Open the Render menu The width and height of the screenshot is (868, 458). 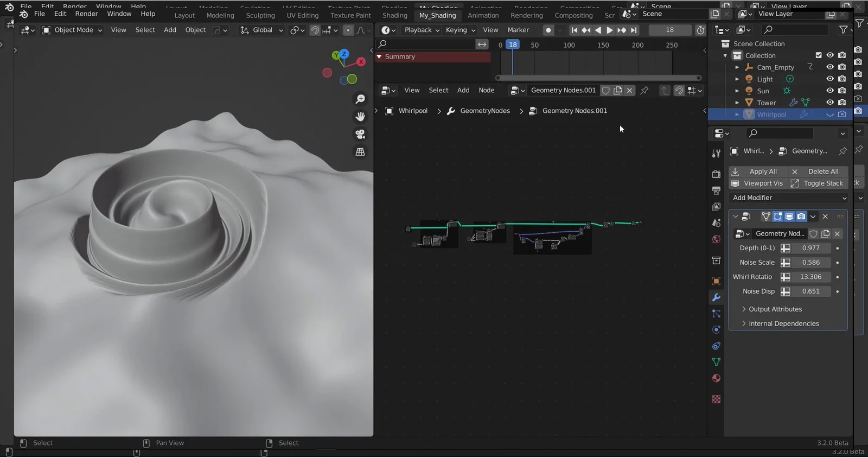coord(87,14)
